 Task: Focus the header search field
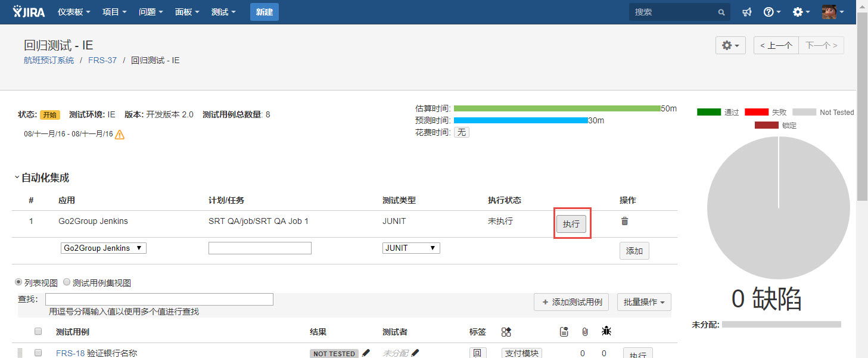click(x=673, y=12)
